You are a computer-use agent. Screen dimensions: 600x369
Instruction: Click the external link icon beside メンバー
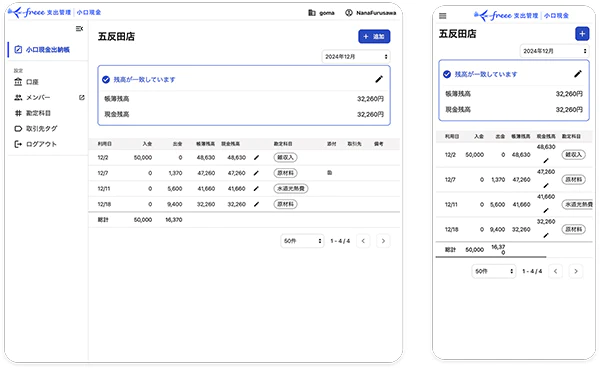(x=82, y=97)
